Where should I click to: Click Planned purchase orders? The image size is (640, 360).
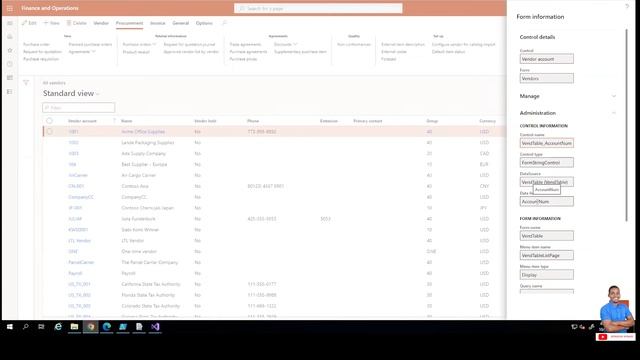pyautogui.click(x=90, y=44)
